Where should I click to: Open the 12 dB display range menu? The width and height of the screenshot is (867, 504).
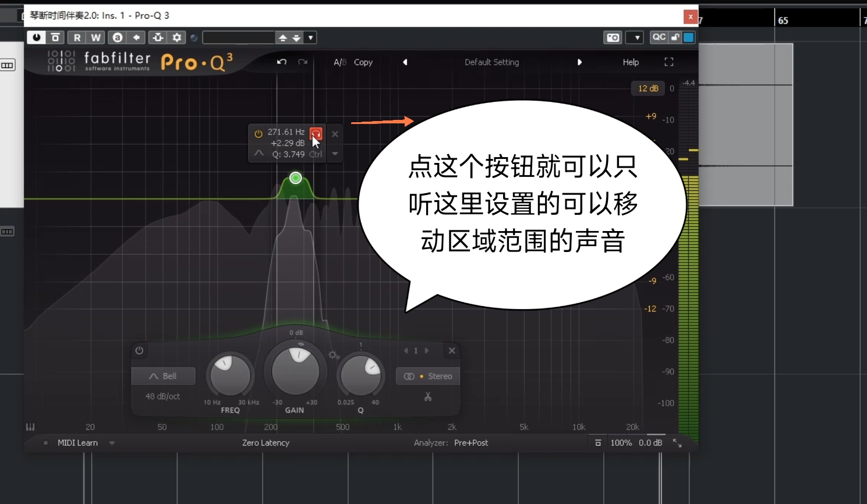[x=648, y=88]
